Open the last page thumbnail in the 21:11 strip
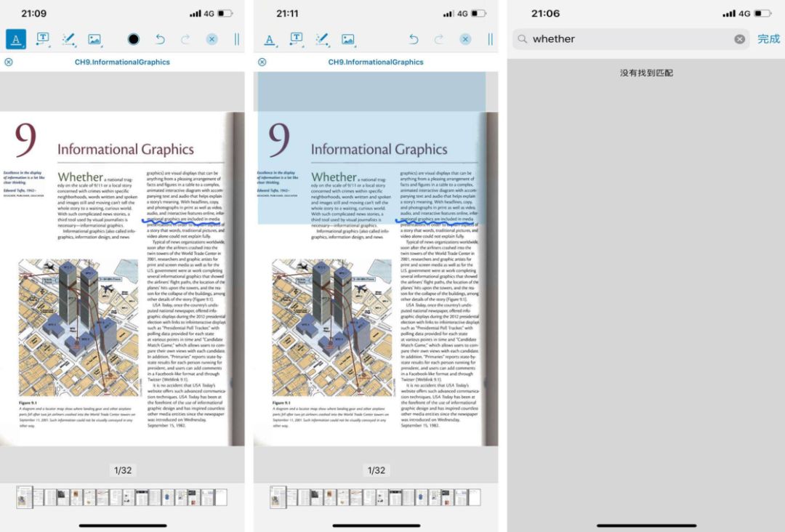The height and width of the screenshot is (532, 785). (x=474, y=497)
